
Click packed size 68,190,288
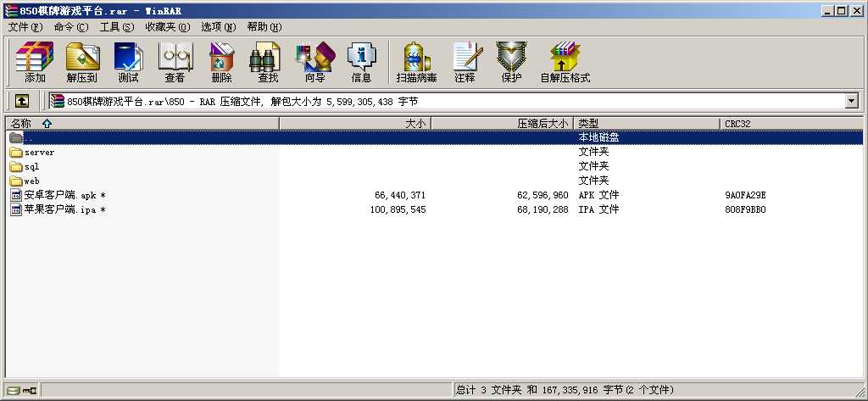(542, 210)
